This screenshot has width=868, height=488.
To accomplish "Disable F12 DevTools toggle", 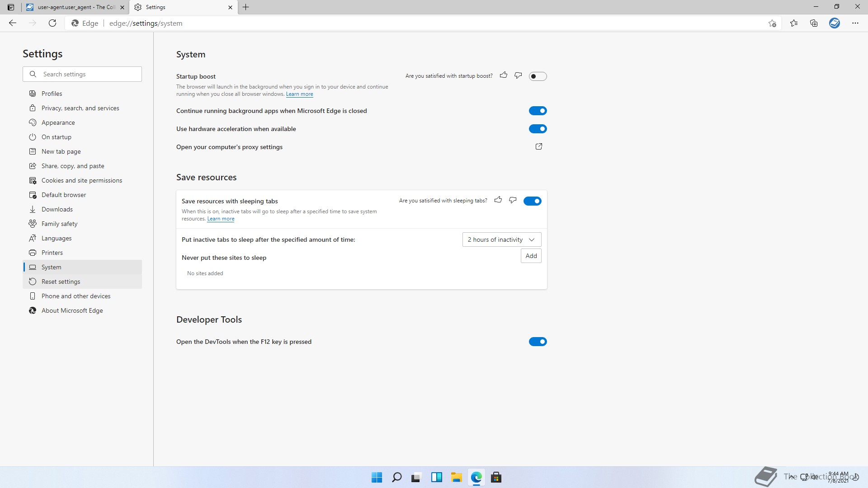I will [538, 342].
